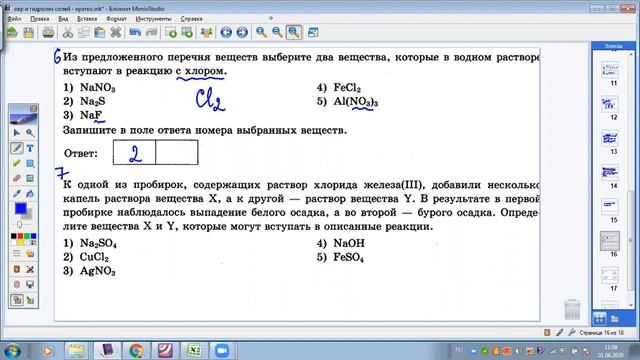Click the screen capture monitor icon in the palette
Screen dimensions: 640x360
pyautogui.click(x=30, y=284)
